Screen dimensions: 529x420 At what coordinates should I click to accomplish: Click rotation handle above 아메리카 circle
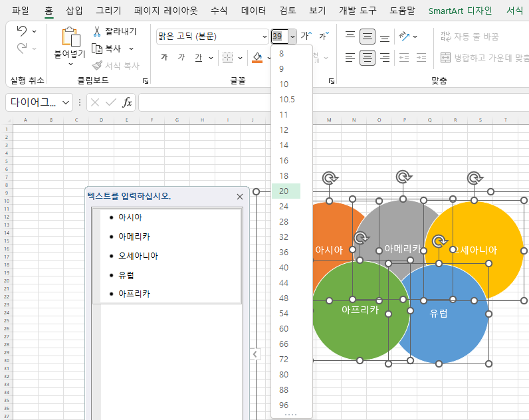pyautogui.click(x=403, y=176)
